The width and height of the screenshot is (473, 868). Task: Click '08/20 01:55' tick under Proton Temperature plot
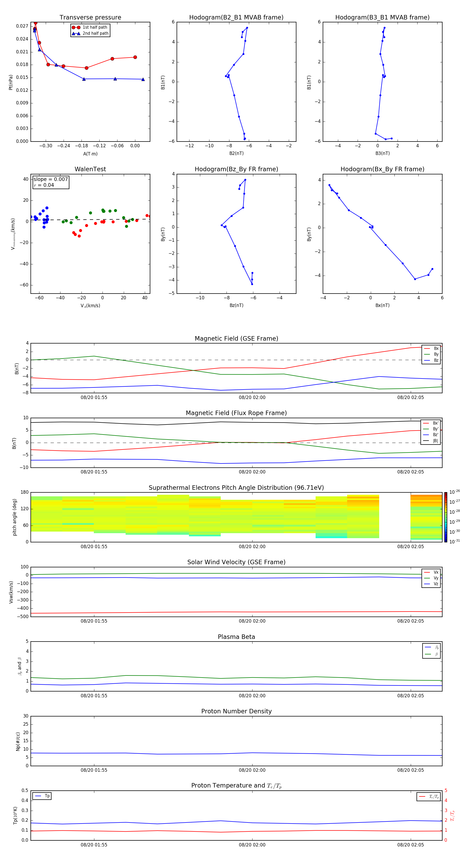[94, 845]
